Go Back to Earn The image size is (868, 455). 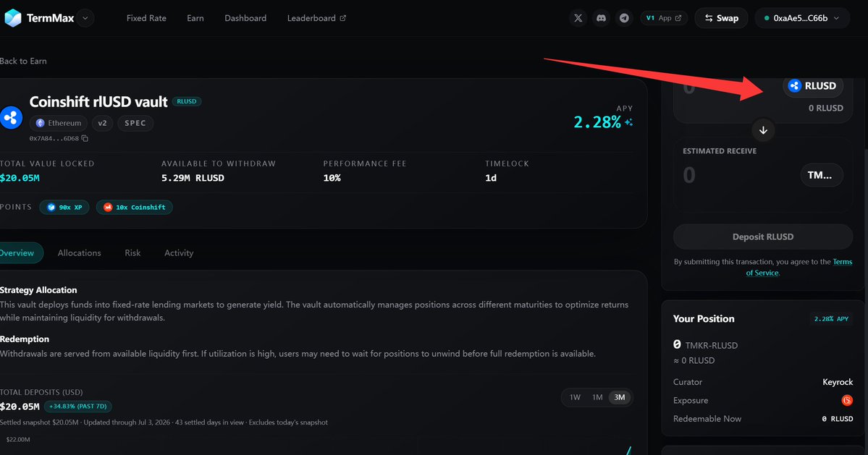(23, 61)
